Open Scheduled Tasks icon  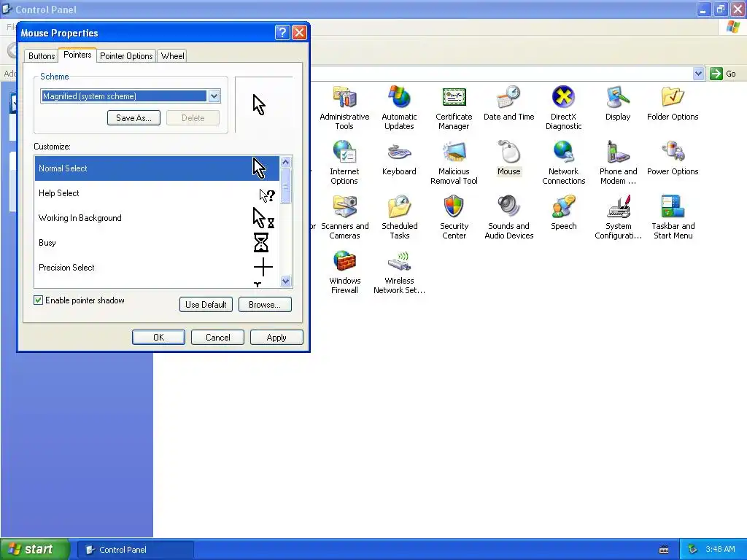tap(399, 217)
